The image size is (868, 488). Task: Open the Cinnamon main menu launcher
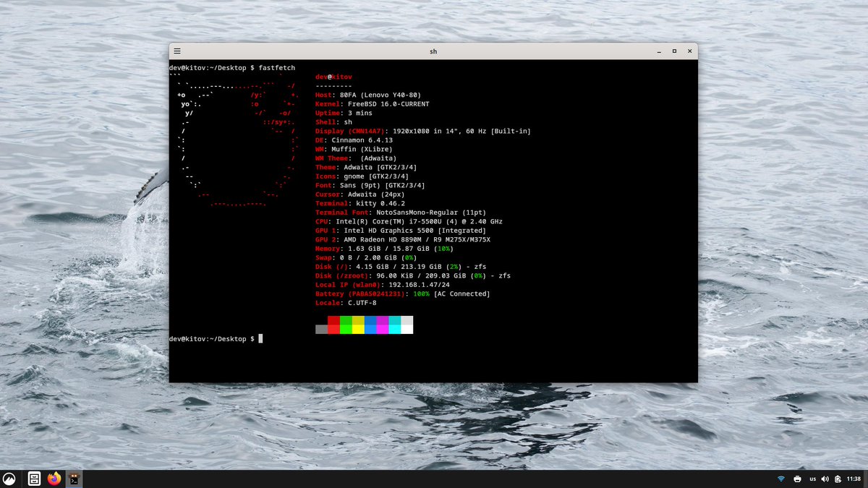pyautogui.click(x=9, y=479)
